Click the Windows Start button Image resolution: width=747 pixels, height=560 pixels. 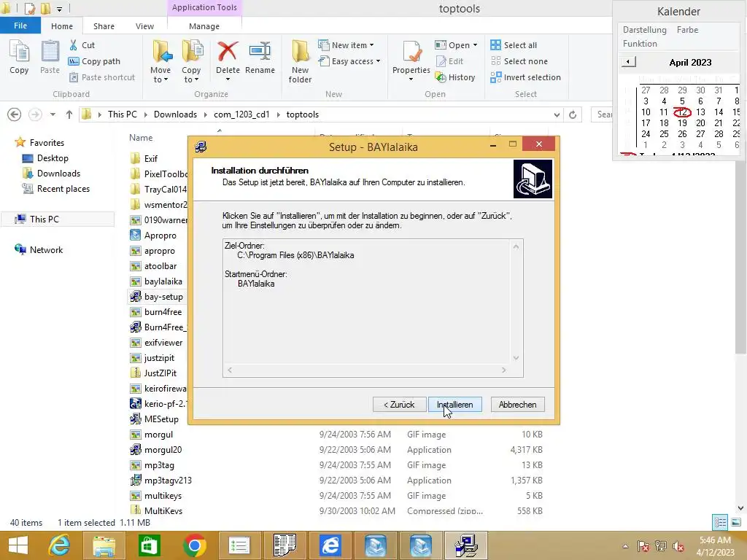[18, 545]
